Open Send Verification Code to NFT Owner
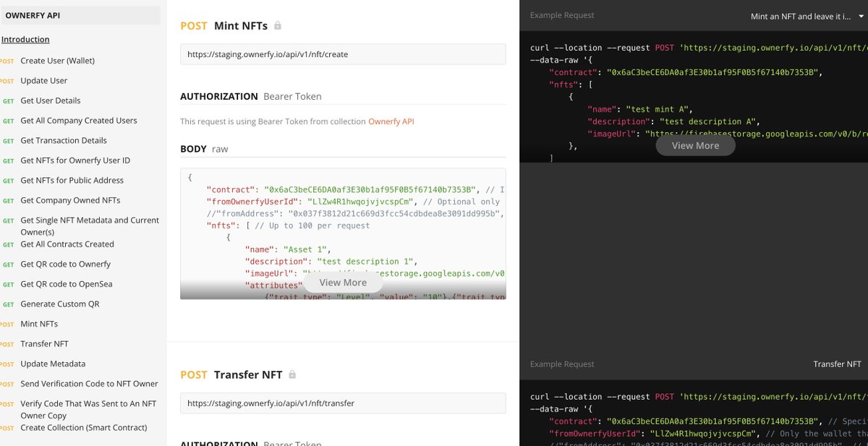This screenshot has width=868, height=446. click(x=90, y=384)
